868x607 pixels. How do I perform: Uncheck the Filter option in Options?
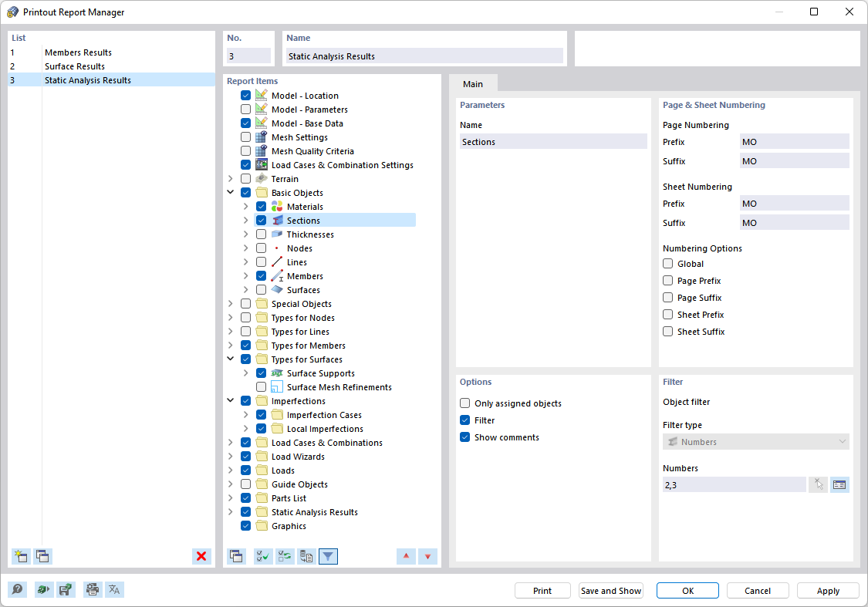(x=465, y=420)
